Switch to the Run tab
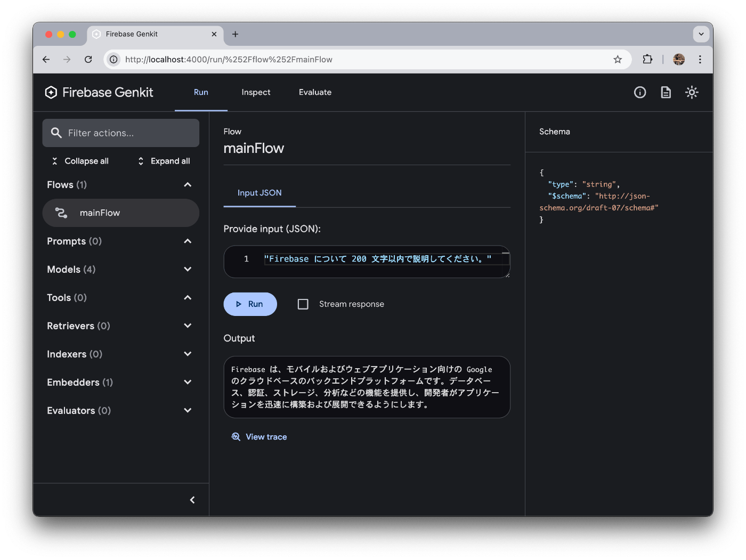Image resolution: width=746 pixels, height=560 pixels. (201, 92)
